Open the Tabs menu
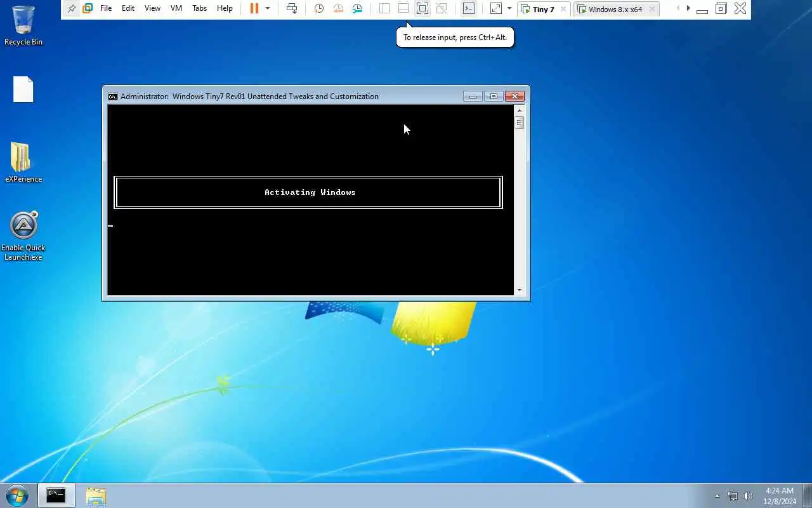This screenshot has height=508, width=812. (x=199, y=8)
